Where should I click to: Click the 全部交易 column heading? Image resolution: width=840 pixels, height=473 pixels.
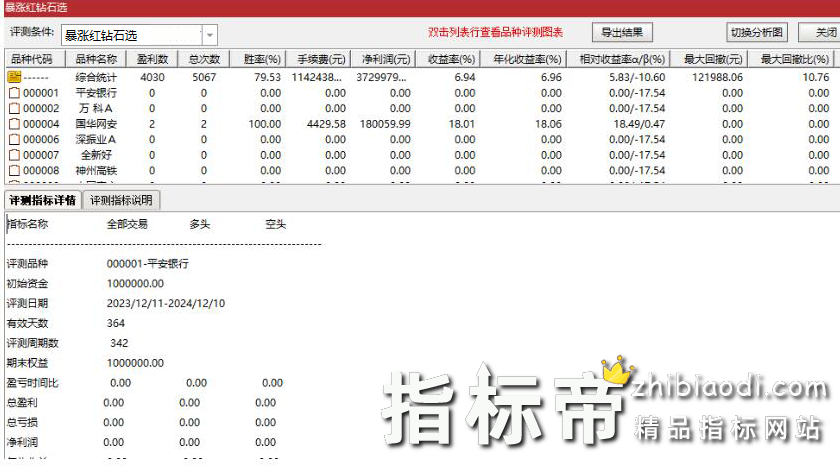pos(127,224)
